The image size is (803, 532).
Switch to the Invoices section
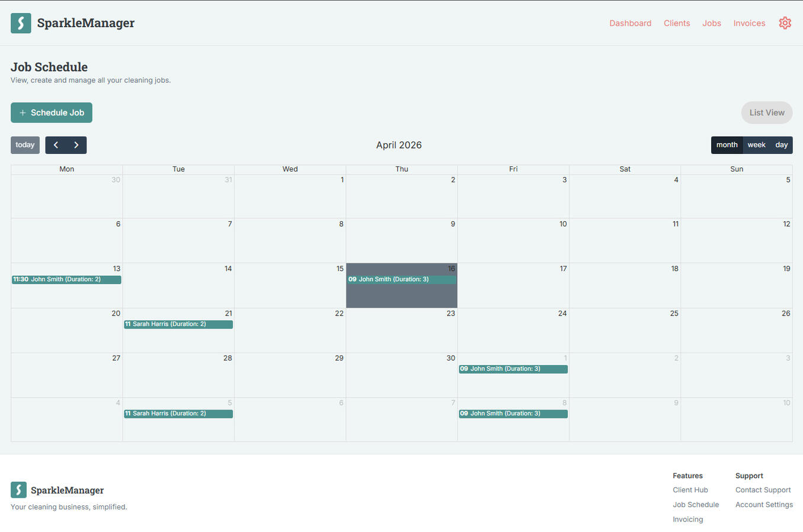tap(749, 23)
